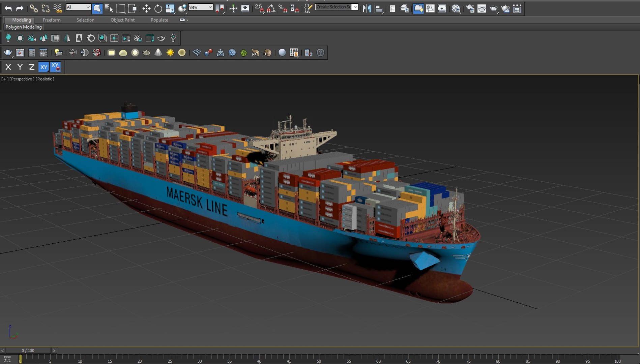Switch to the Modeling ribbon tab
Image resolution: width=640 pixels, height=364 pixels.
click(x=22, y=20)
